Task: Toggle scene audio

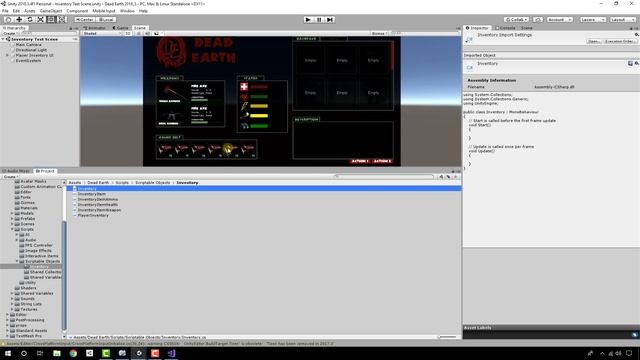Action: pos(147,33)
